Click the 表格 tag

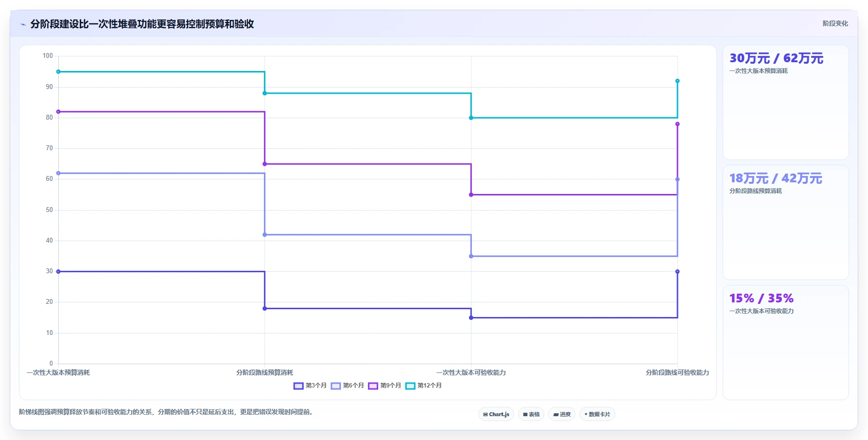click(x=531, y=414)
